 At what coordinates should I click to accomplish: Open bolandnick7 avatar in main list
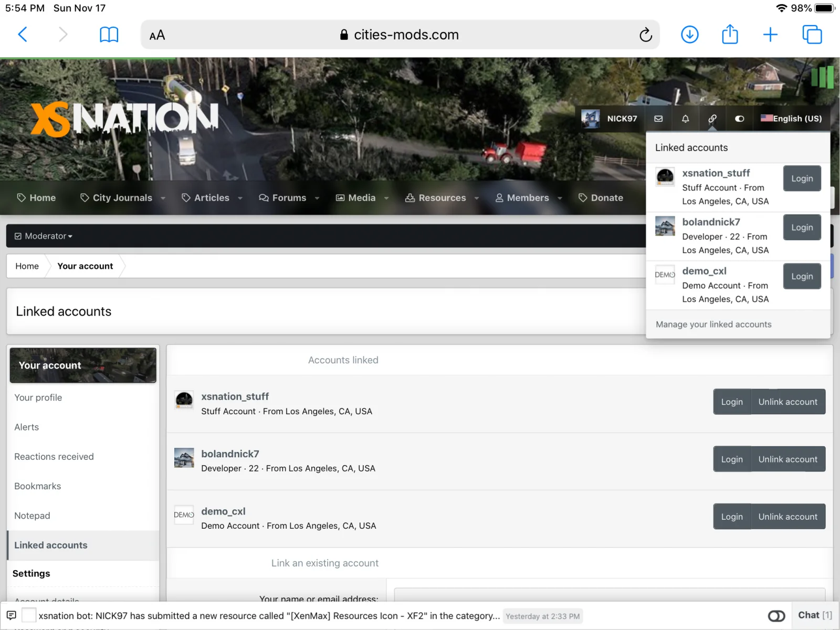tap(184, 458)
